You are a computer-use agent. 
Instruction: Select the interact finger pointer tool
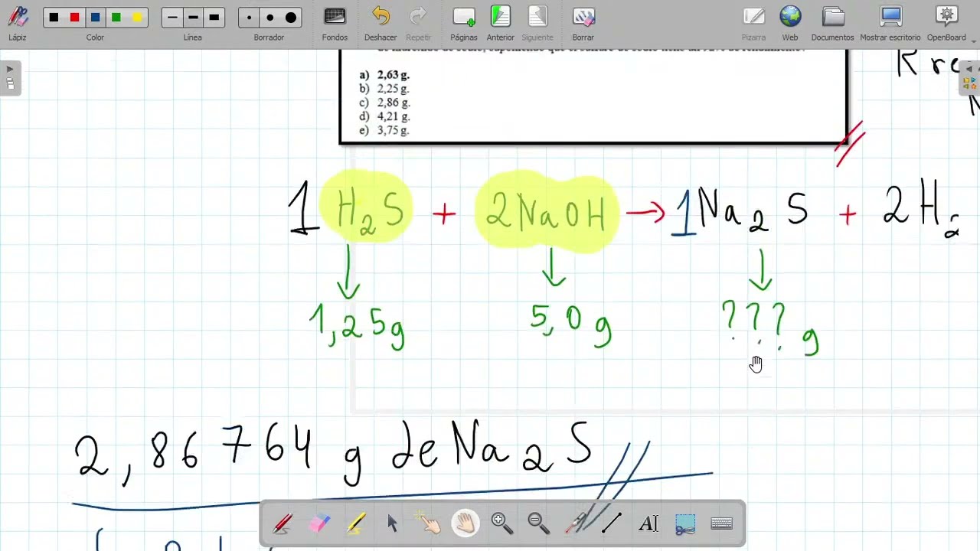pos(429,523)
